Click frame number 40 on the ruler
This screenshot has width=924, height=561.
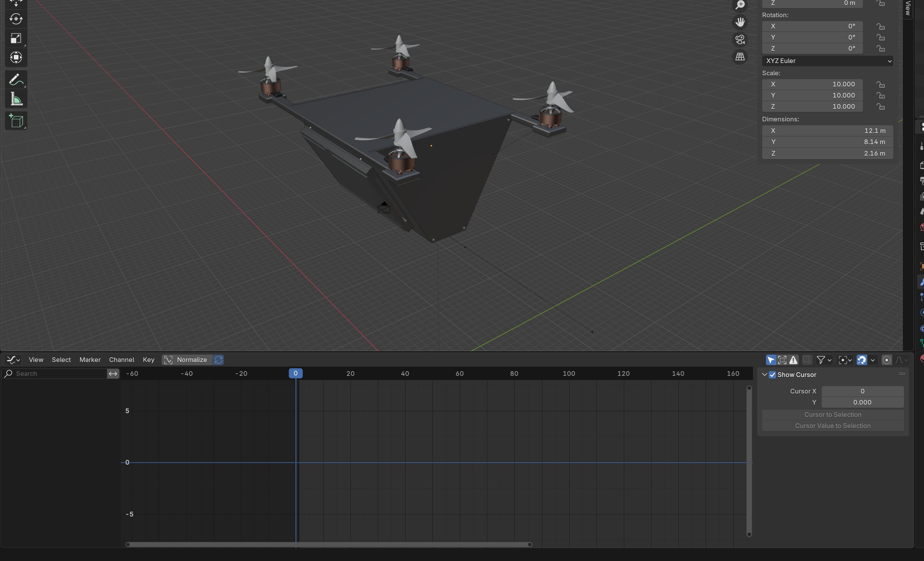(405, 373)
